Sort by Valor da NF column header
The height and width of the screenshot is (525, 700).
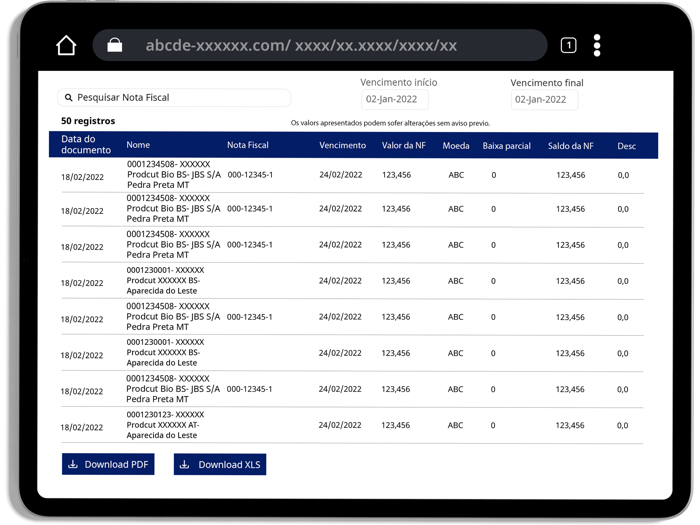(x=403, y=145)
